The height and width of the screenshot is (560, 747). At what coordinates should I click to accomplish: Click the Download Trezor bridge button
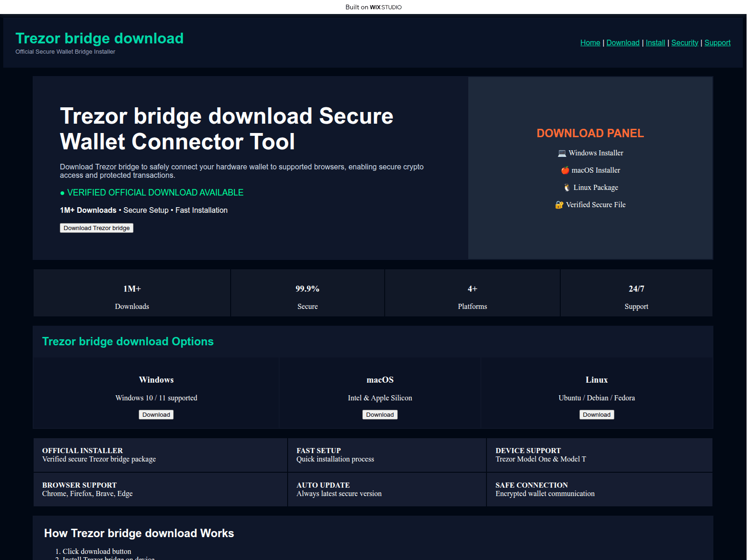click(97, 228)
